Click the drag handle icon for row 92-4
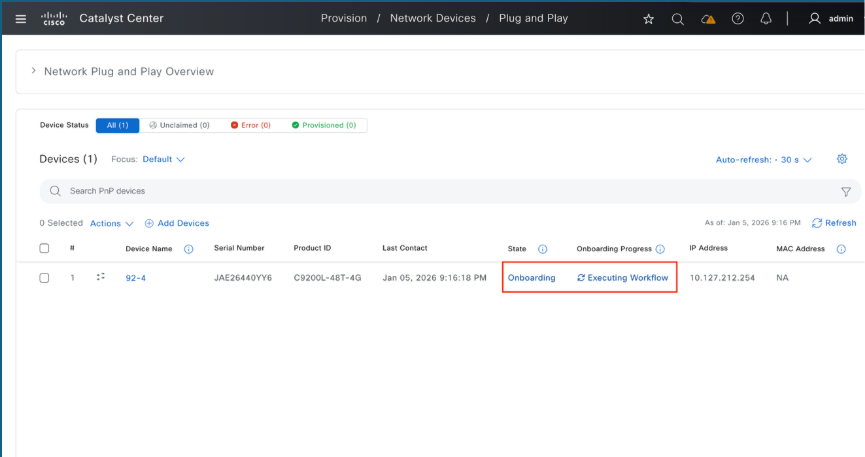 coord(100,277)
